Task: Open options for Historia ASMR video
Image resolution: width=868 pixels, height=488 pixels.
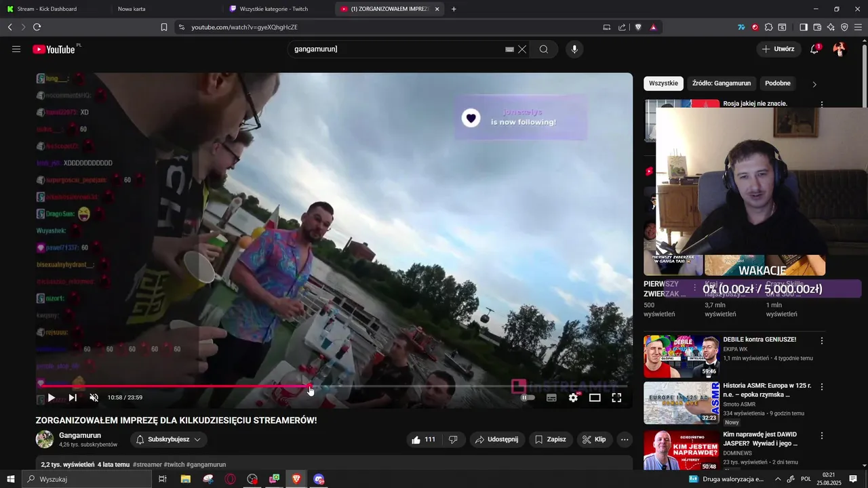Action: tap(822, 387)
